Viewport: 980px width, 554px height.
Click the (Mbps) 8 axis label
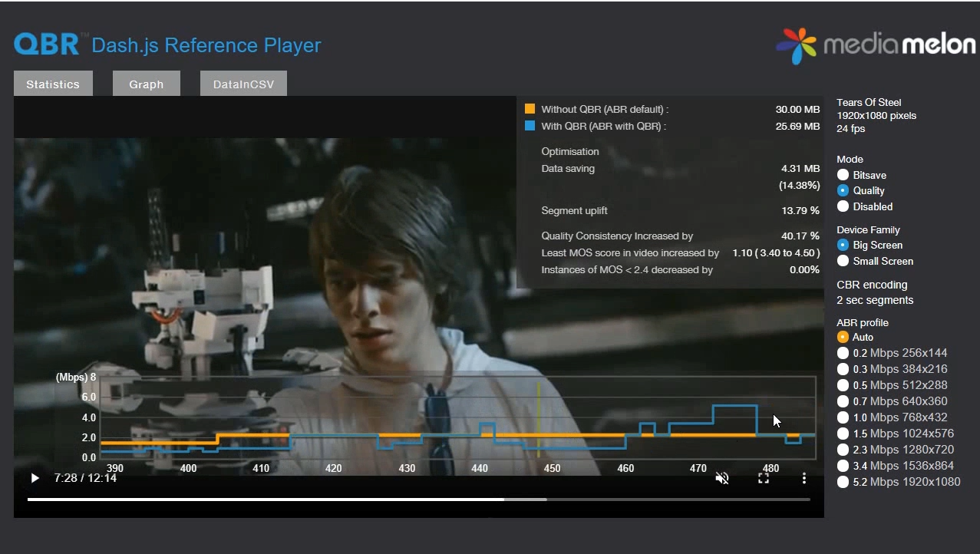[x=76, y=378]
